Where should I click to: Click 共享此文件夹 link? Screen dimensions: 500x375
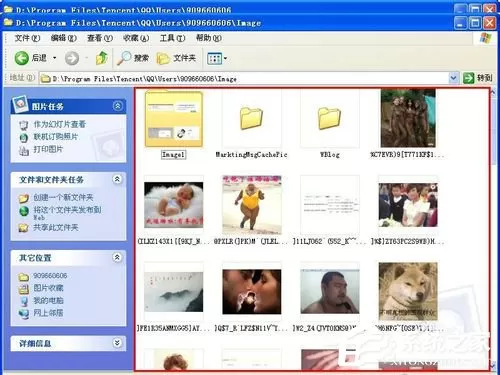(56, 228)
